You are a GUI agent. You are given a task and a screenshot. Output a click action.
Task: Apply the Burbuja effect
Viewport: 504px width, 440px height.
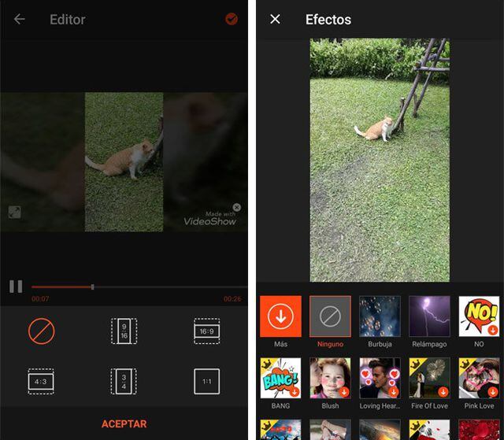coord(380,316)
